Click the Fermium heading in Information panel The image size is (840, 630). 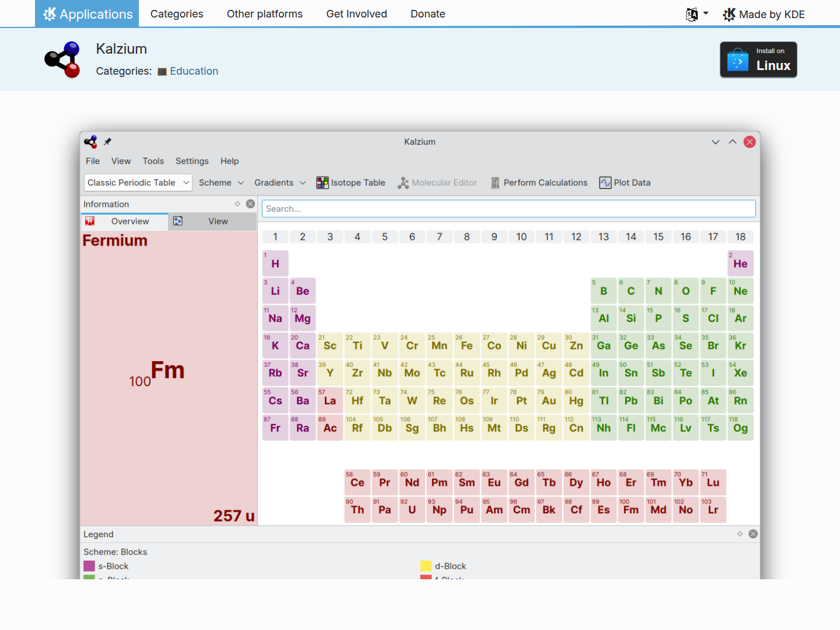115,240
